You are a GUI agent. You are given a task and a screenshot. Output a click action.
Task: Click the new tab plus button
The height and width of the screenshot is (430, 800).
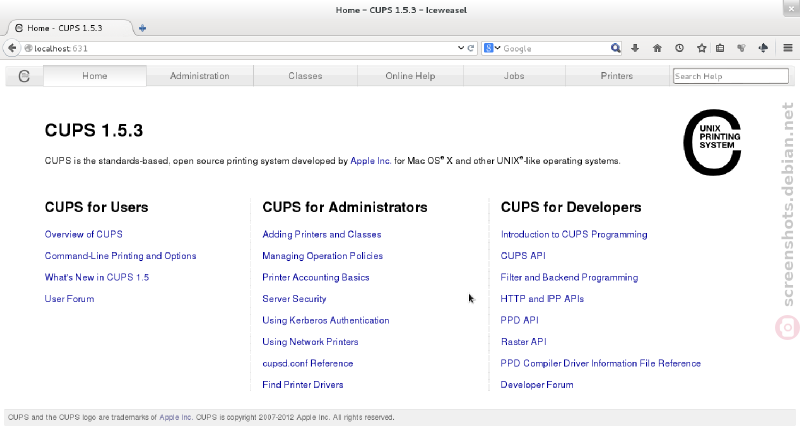tap(142, 28)
